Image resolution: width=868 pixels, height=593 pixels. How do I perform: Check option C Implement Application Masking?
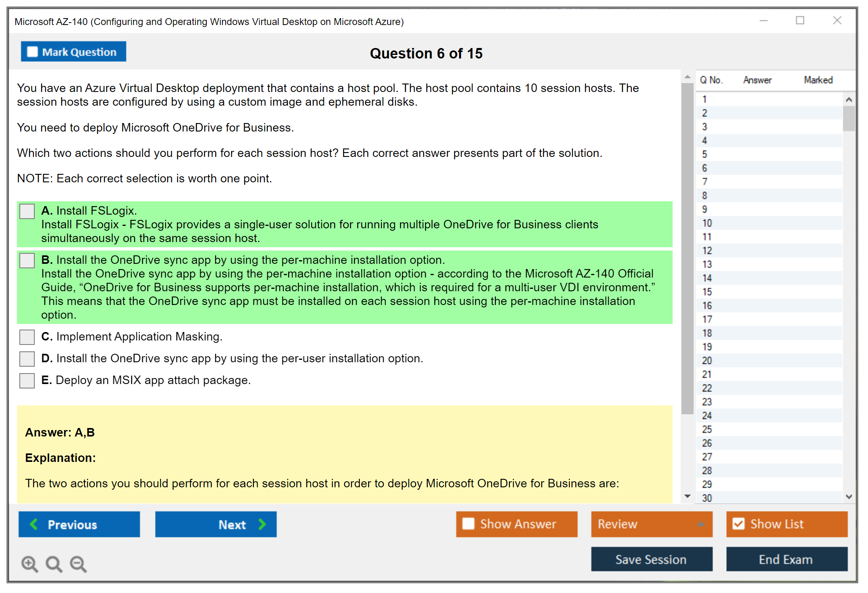pyautogui.click(x=27, y=337)
